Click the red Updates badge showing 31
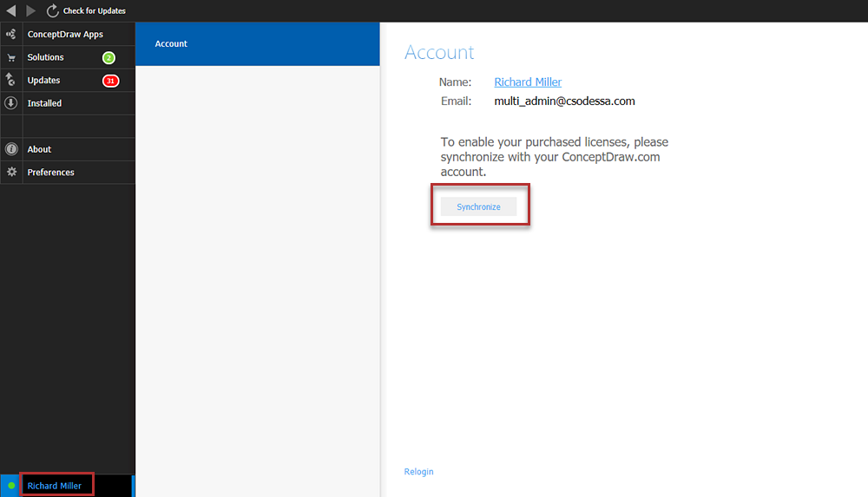The height and width of the screenshot is (497, 868). pos(111,81)
